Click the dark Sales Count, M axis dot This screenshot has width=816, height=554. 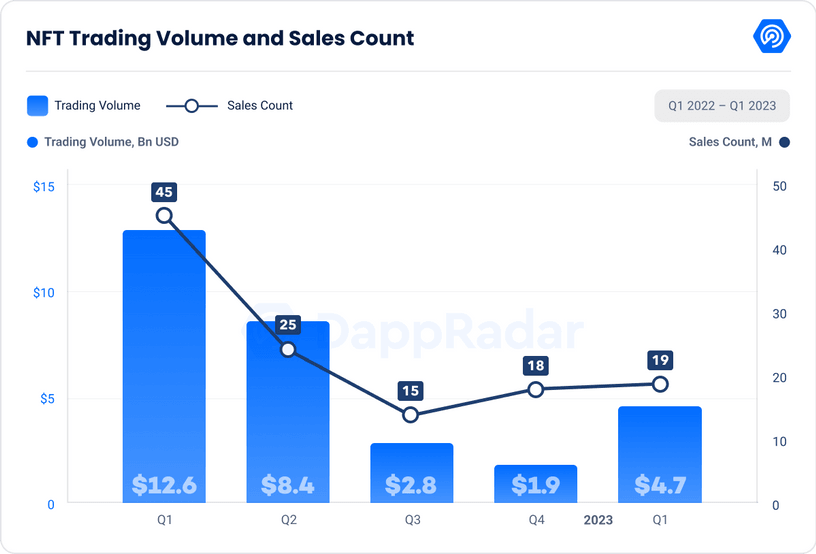point(785,142)
